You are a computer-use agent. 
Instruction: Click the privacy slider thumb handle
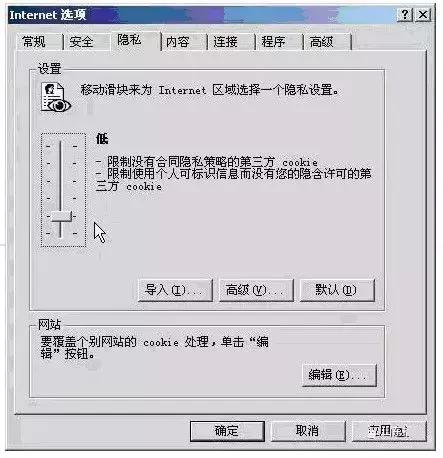(x=61, y=216)
